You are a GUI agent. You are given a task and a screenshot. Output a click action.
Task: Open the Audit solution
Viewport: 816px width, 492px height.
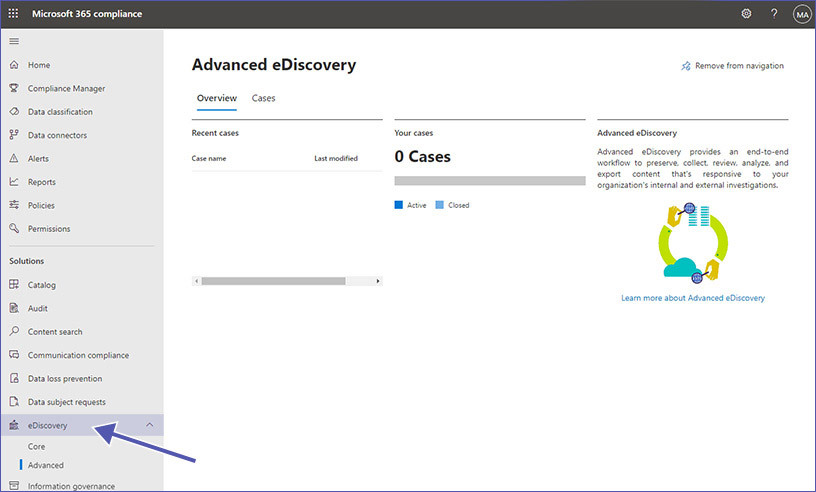click(37, 308)
